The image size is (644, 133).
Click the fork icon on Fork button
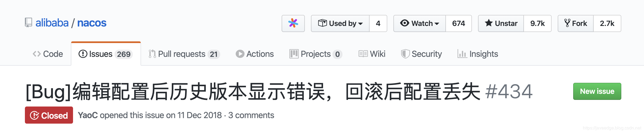[x=567, y=23]
